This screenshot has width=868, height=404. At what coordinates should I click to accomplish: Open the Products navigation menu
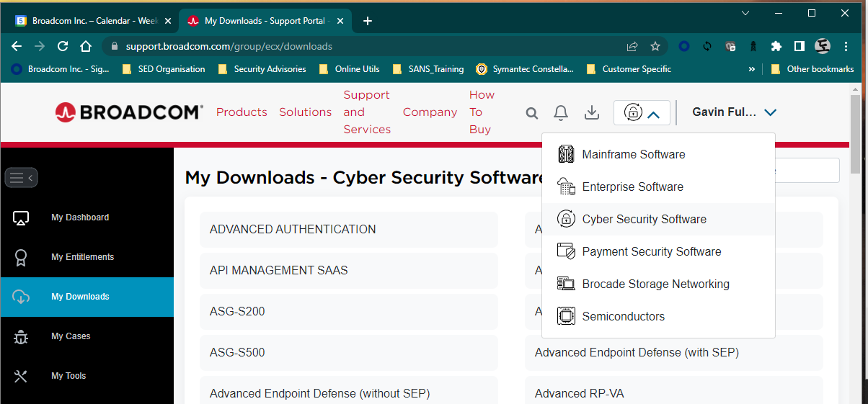[x=242, y=112]
